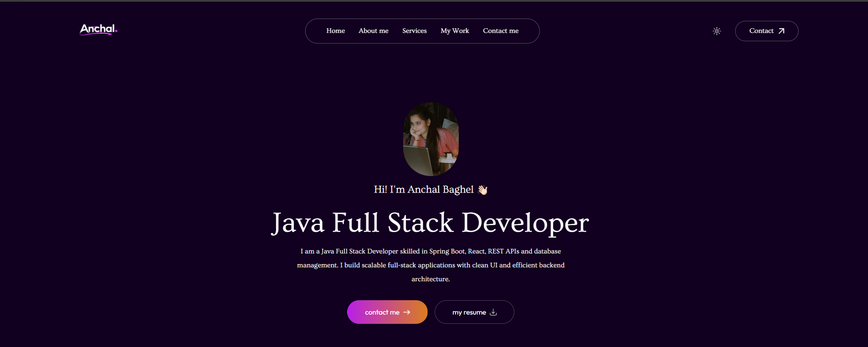Click the "Hi! I'm Anchal Baghel" greeting text
This screenshot has width=868, height=347.
(x=424, y=189)
